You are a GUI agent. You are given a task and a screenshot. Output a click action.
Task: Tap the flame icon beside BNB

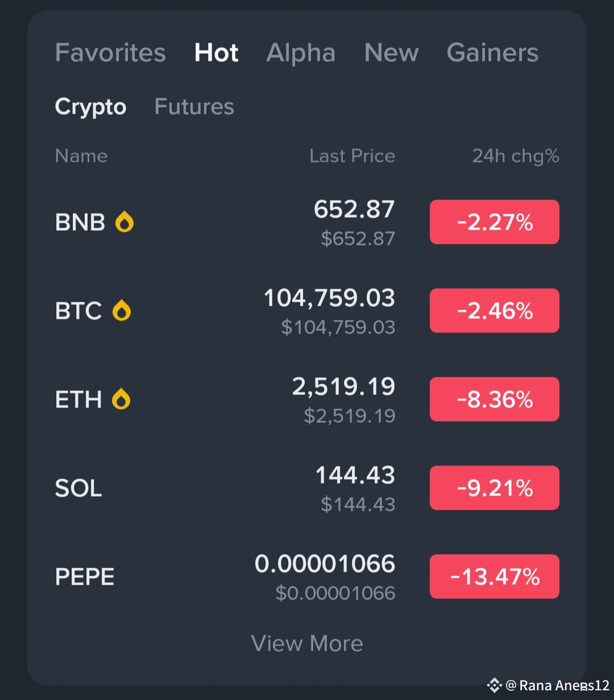tap(125, 222)
